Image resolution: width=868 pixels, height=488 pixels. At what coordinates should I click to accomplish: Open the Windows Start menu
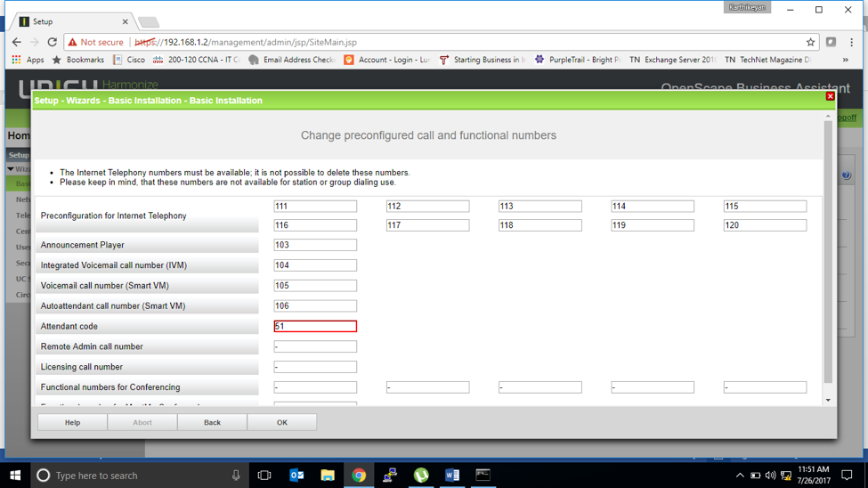15,476
